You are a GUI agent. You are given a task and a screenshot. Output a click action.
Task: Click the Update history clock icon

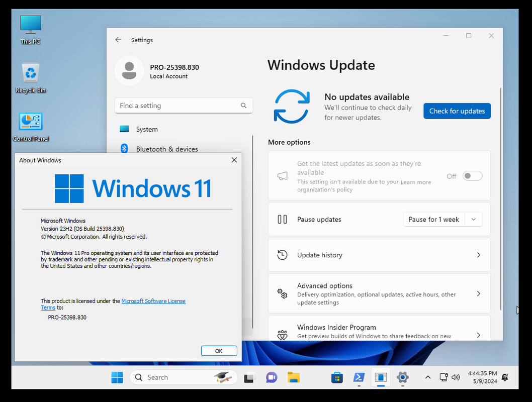click(282, 255)
